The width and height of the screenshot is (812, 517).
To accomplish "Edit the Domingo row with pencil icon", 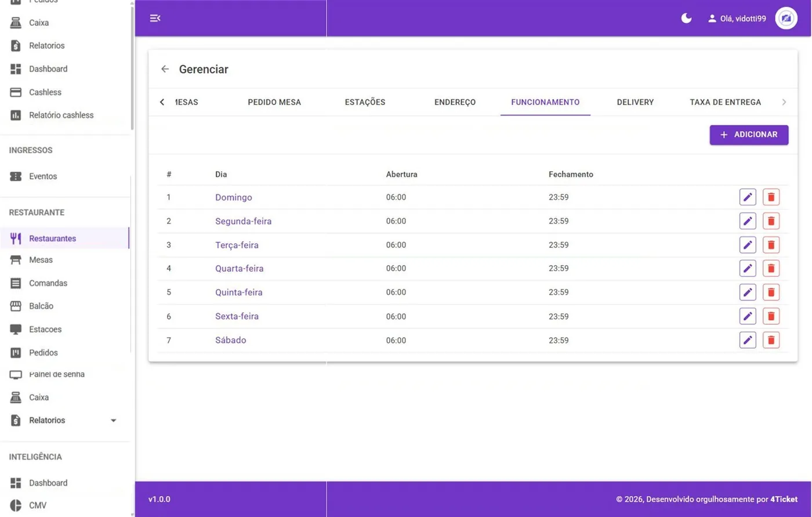I will point(748,197).
